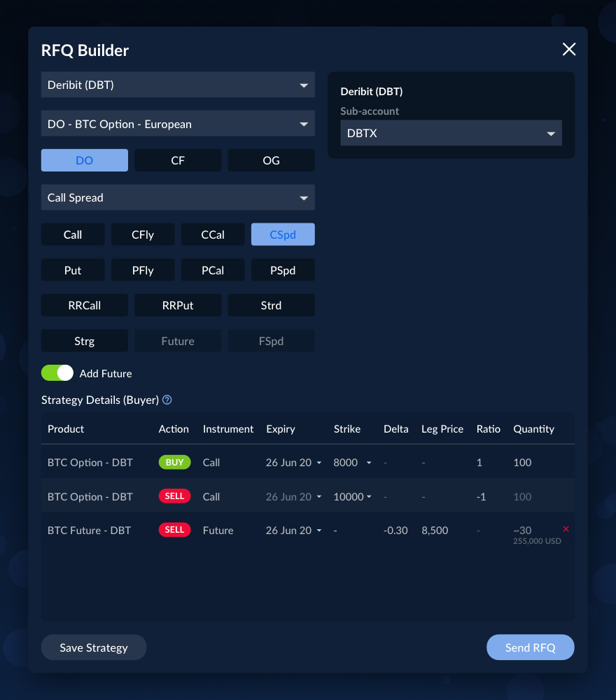Open the 8000 strike dropdown

click(353, 463)
